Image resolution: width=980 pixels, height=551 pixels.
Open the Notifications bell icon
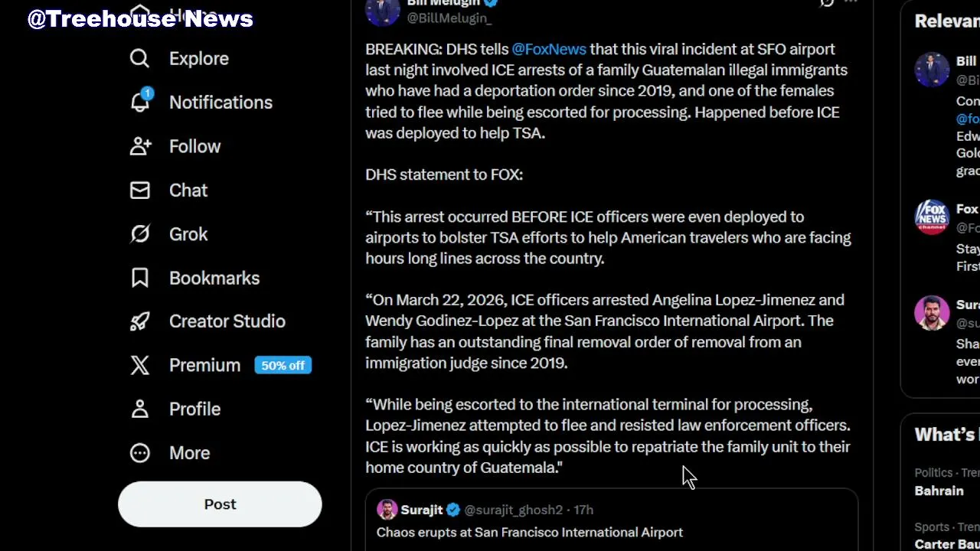click(x=139, y=102)
